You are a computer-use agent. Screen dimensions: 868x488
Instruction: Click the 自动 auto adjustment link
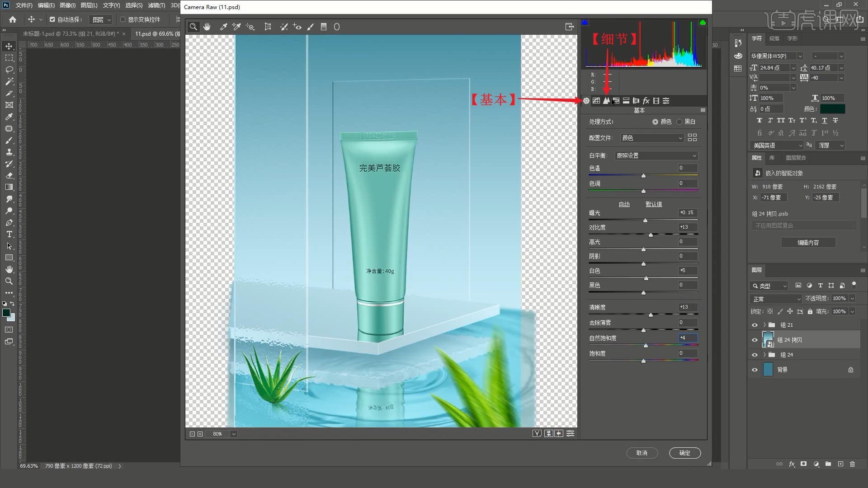pos(624,204)
